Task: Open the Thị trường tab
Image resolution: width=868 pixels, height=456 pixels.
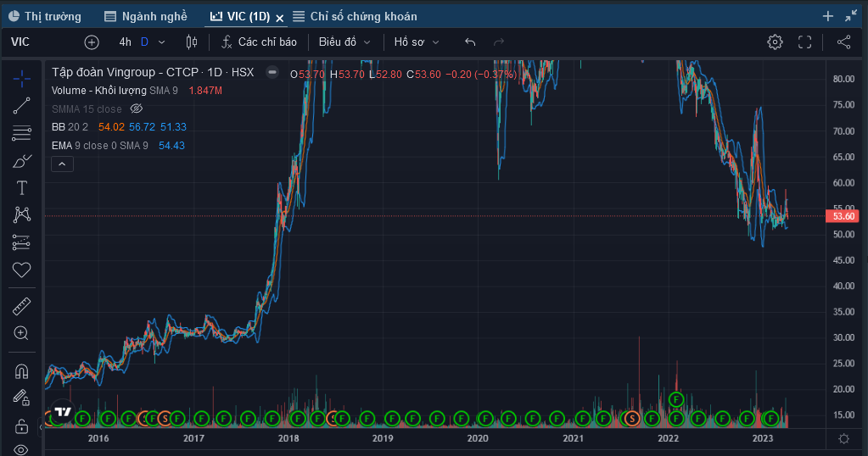Action: coord(45,17)
